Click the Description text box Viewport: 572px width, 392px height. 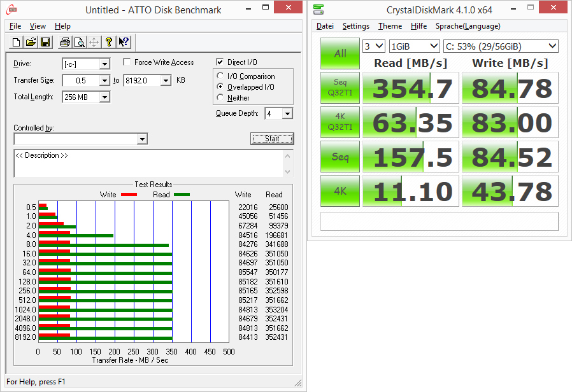pos(148,163)
